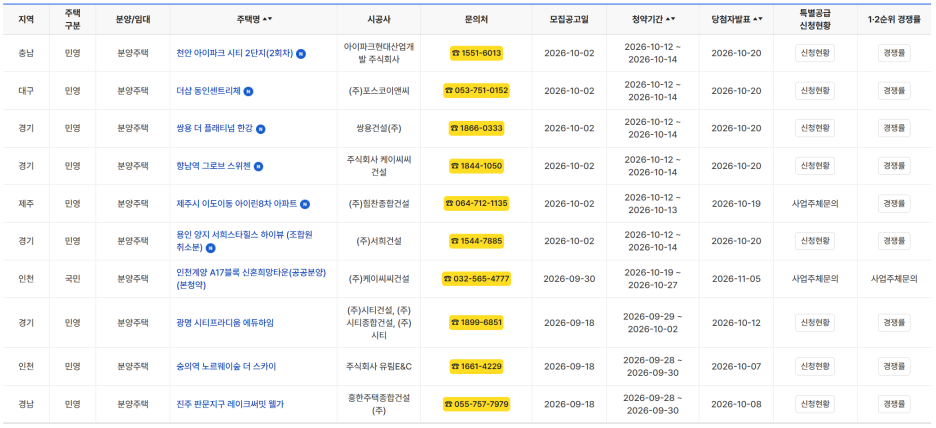Open 신청현황 for 숭의역 노르웨이숲 row

(x=815, y=367)
